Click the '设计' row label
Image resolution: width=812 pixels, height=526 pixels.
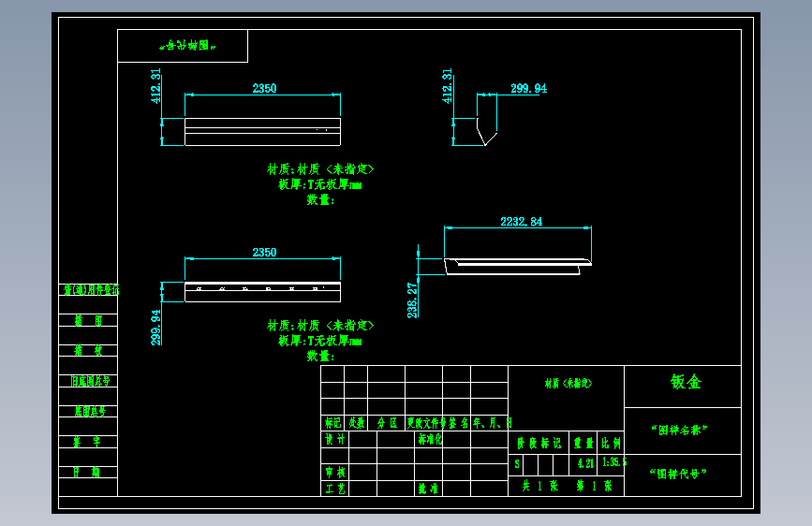(x=334, y=440)
